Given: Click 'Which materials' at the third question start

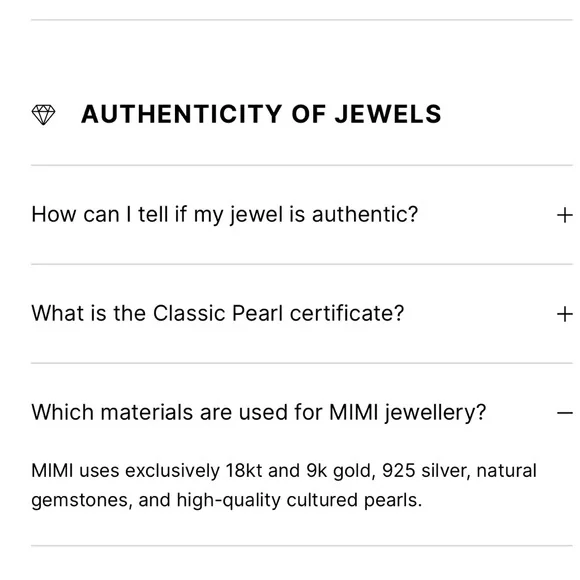Looking at the screenshot, I should coord(112,412).
